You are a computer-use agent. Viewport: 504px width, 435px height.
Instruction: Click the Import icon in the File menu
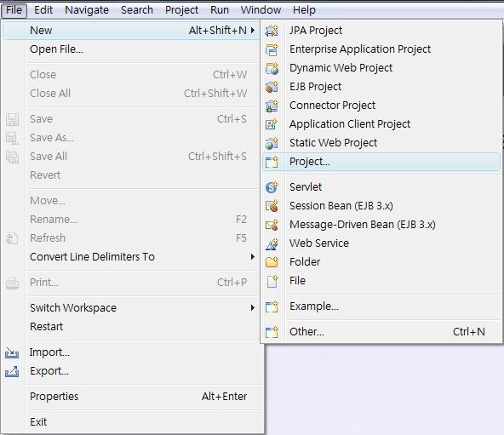pos(12,352)
